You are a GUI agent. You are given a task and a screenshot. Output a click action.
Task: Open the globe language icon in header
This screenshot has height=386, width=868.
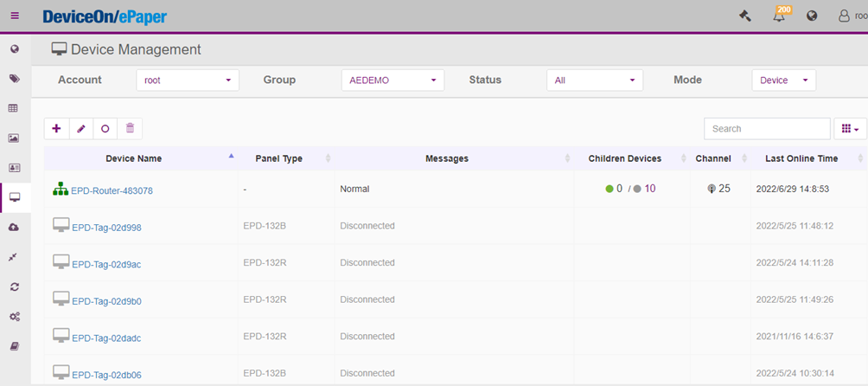pos(812,16)
